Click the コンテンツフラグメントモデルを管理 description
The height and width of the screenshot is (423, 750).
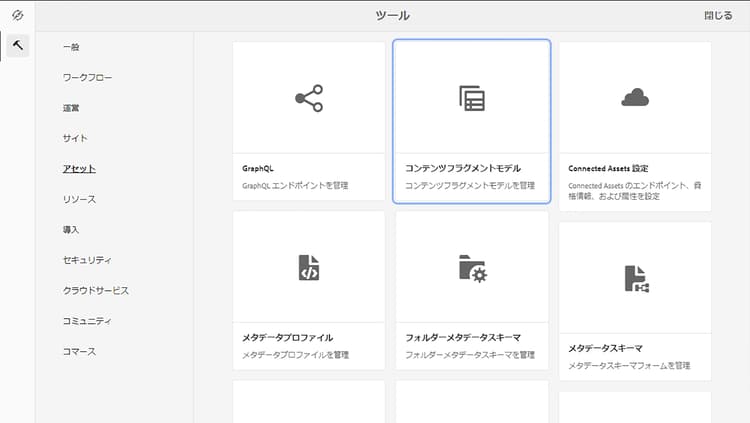point(470,186)
